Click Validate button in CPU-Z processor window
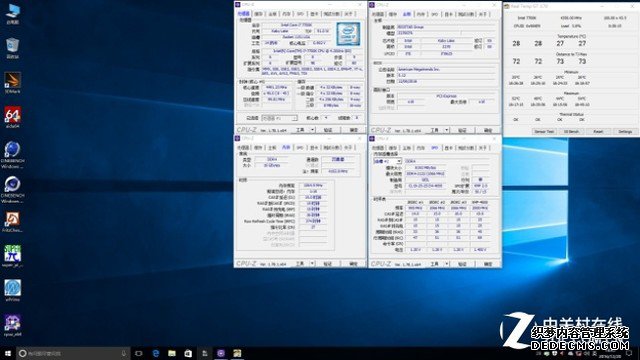Image resolution: width=640 pixels, height=360 pixels. [x=328, y=130]
